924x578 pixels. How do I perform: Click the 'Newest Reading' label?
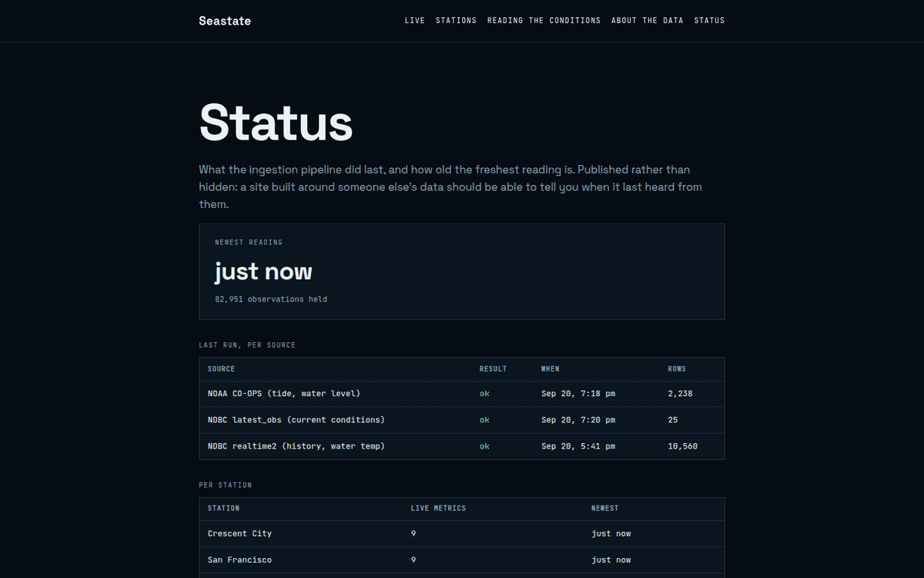click(249, 242)
